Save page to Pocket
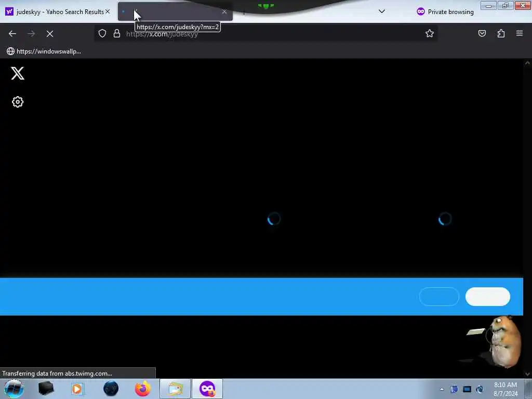This screenshot has height=399, width=532. point(482,33)
